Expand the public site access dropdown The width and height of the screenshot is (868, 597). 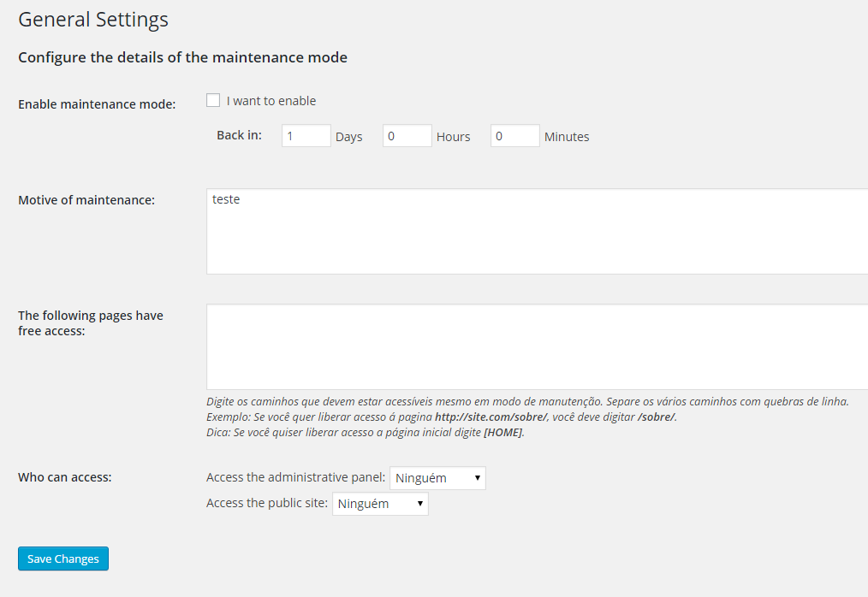(380, 504)
